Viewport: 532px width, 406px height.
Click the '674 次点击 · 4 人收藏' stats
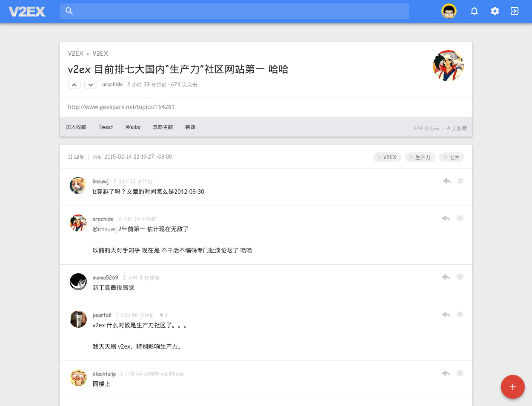(440, 128)
